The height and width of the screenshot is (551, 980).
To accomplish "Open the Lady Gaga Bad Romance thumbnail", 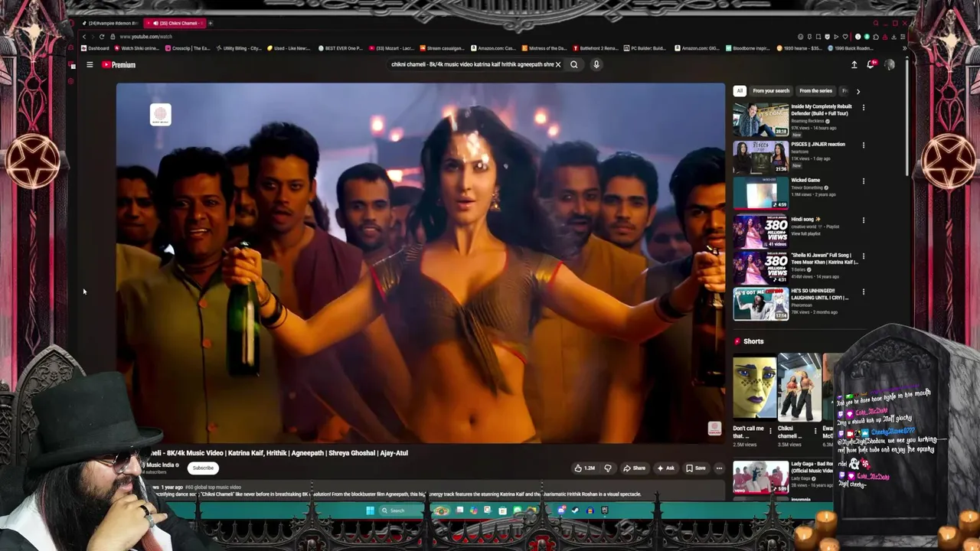I will 760,476.
